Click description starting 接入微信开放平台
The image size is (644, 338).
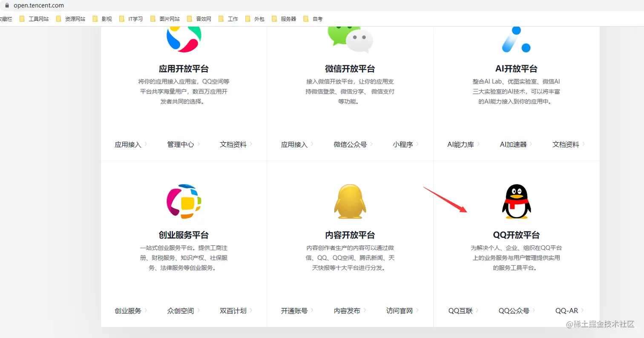(350, 92)
